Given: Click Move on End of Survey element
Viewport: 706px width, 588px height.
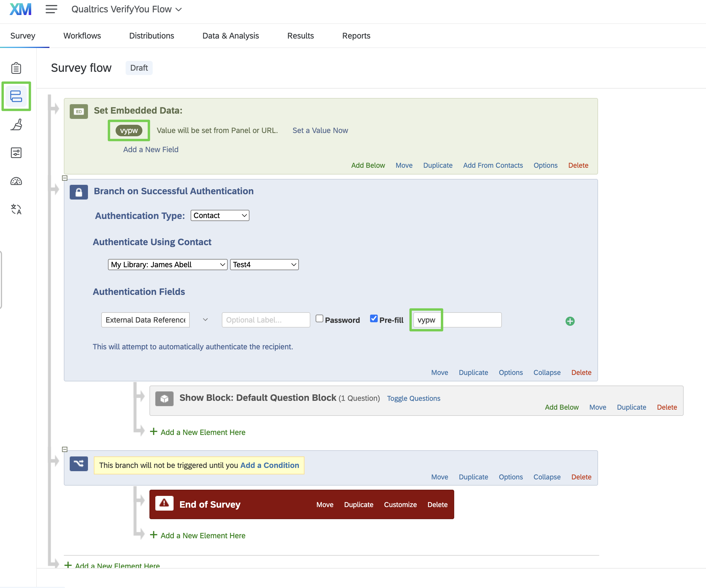Looking at the screenshot, I should [x=325, y=505].
